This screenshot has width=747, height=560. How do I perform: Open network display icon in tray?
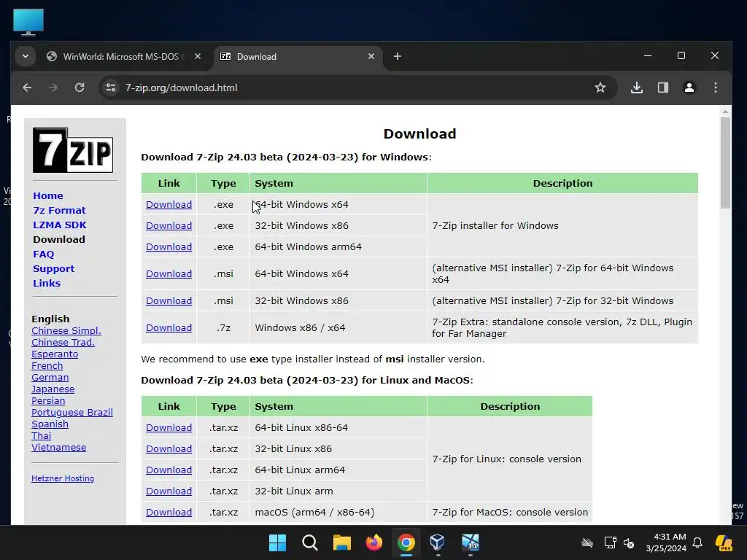click(x=611, y=542)
